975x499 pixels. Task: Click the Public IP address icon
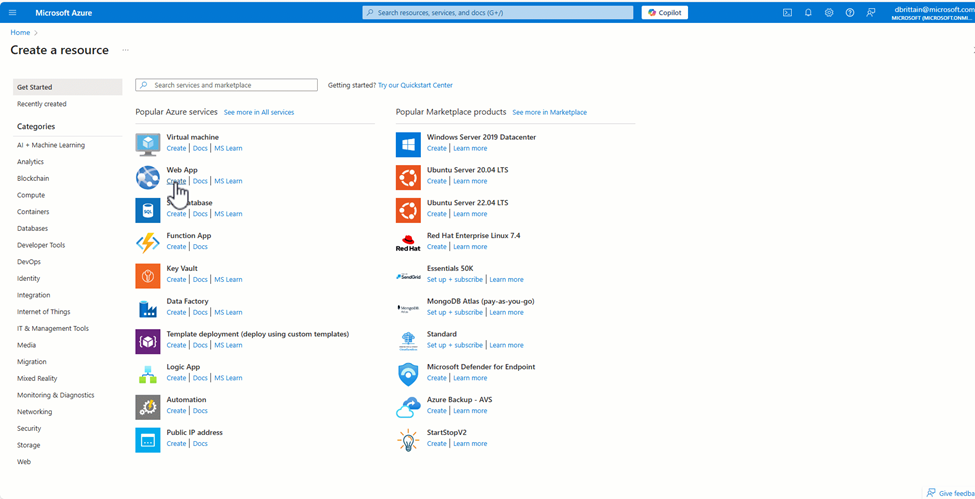[x=148, y=440]
